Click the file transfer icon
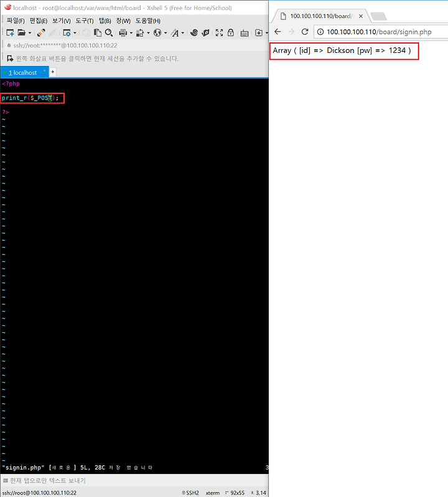 point(140,32)
